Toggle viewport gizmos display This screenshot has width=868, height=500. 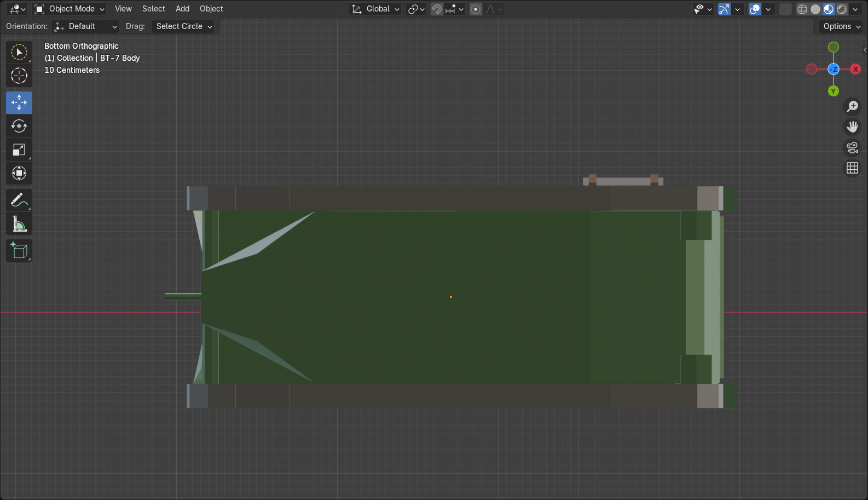click(724, 9)
